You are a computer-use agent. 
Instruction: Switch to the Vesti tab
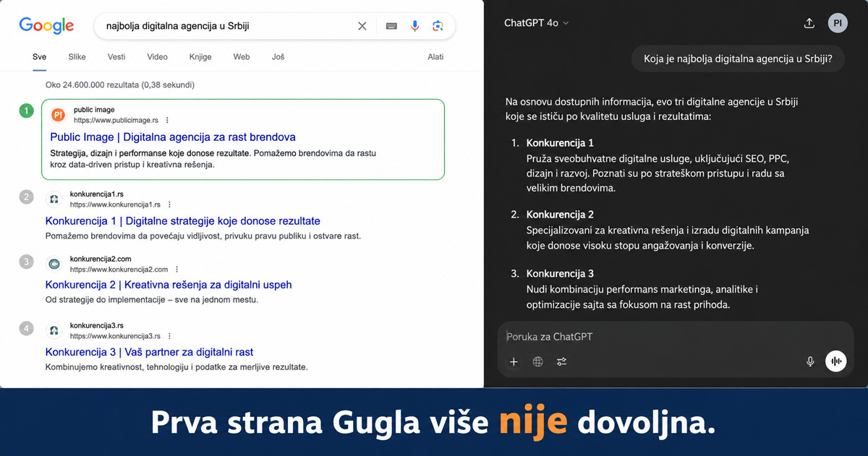tap(116, 57)
